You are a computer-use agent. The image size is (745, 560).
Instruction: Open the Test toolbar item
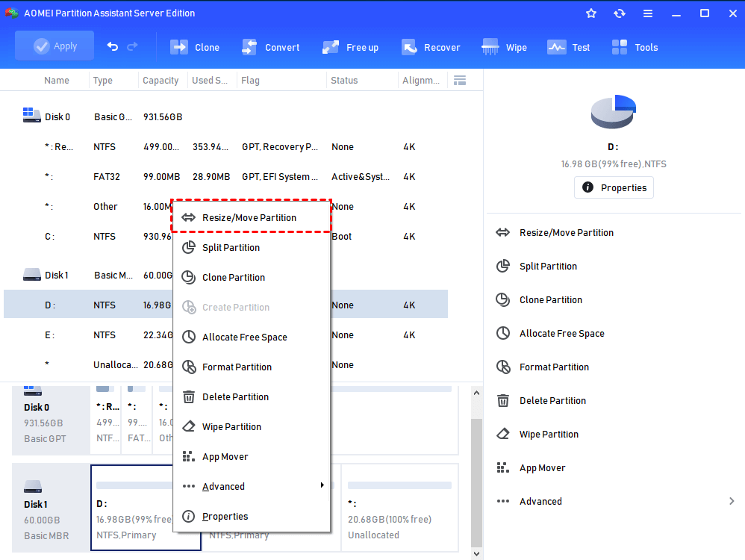click(568, 47)
